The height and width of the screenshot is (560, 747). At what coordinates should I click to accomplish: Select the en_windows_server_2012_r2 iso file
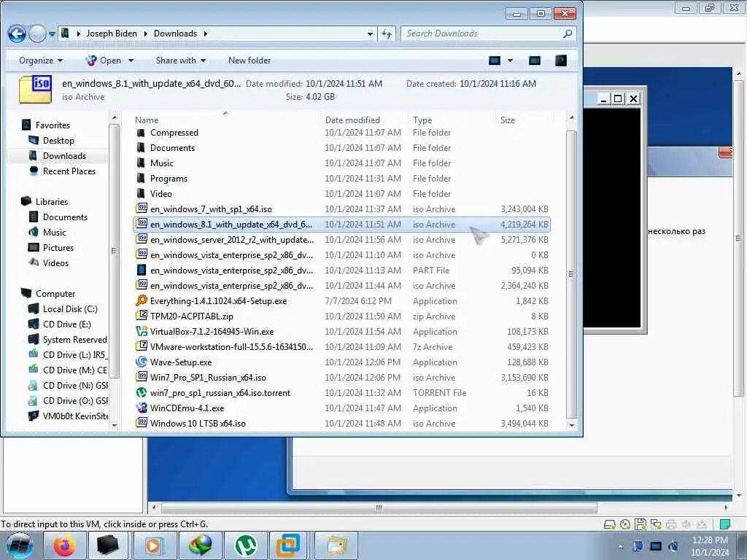coord(231,240)
